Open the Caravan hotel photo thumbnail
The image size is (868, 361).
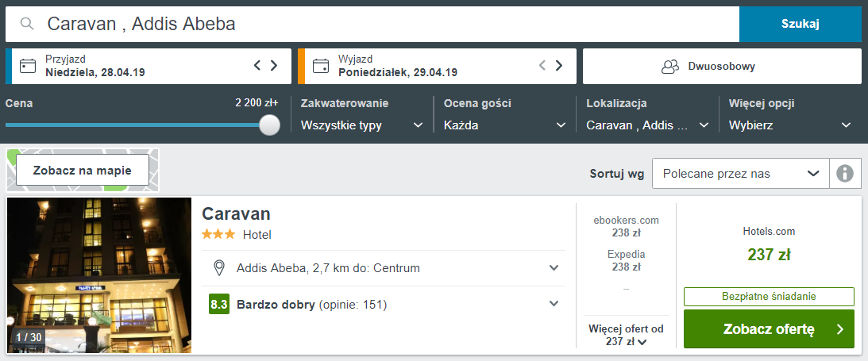pyautogui.click(x=99, y=275)
